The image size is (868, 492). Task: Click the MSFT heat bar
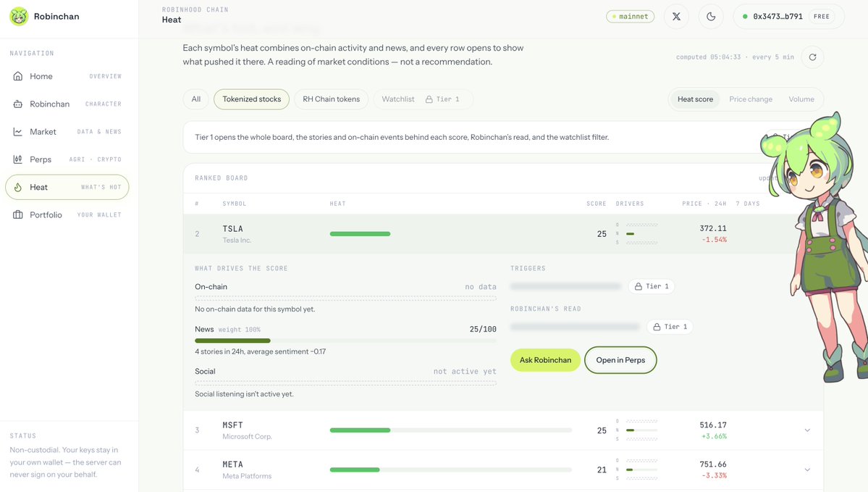[x=450, y=430]
